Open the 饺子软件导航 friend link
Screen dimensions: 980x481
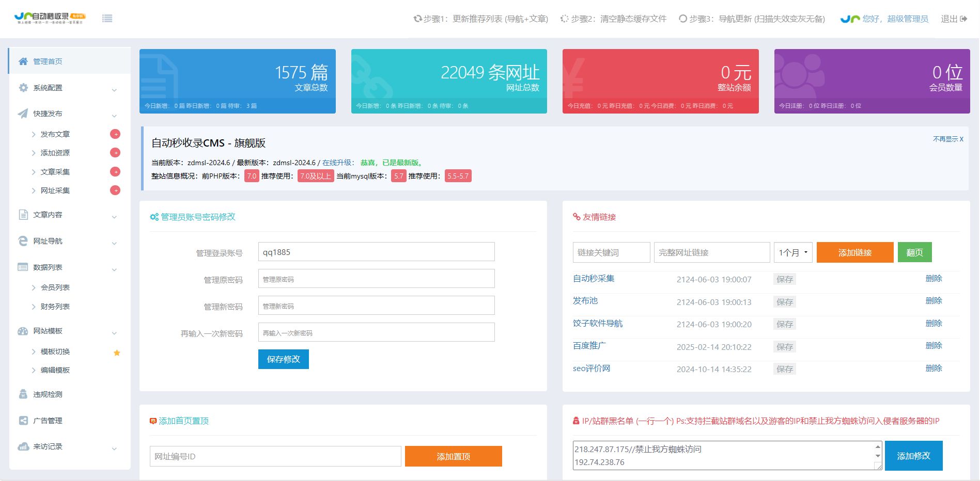pos(598,324)
